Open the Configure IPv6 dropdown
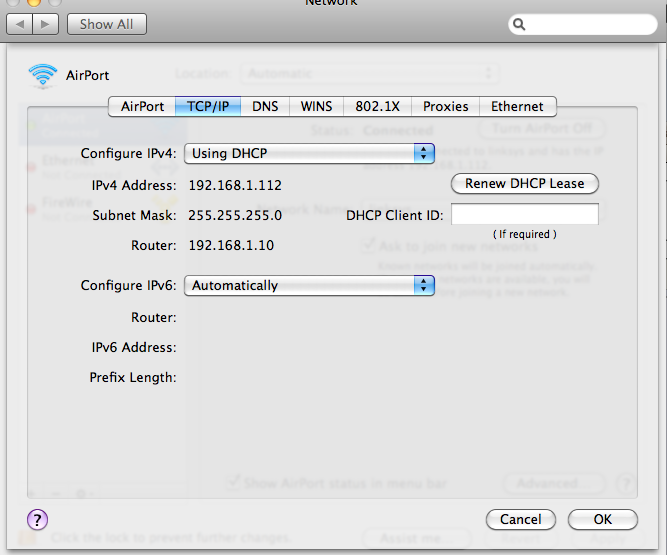The width and height of the screenshot is (667, 555). point(309,285)
